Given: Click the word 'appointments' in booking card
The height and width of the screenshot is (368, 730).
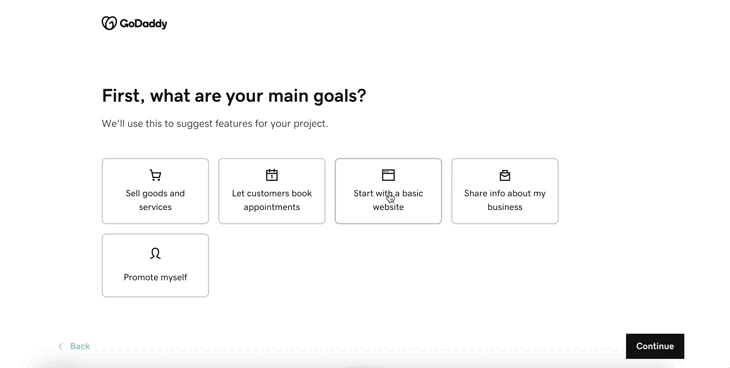Looking at the screenshot, I should (271, 207).
